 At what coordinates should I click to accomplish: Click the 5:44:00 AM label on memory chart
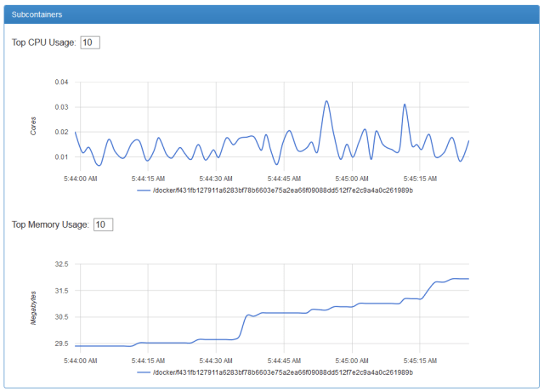click(x=81, y=361)
